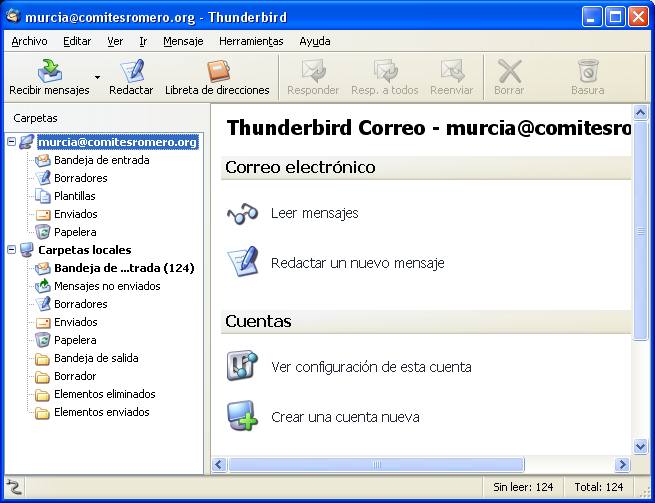Image resolution: width=655 pixels, height=503 pixels.
Task: Open the Herramientas menu
Action: click(251, 41)
